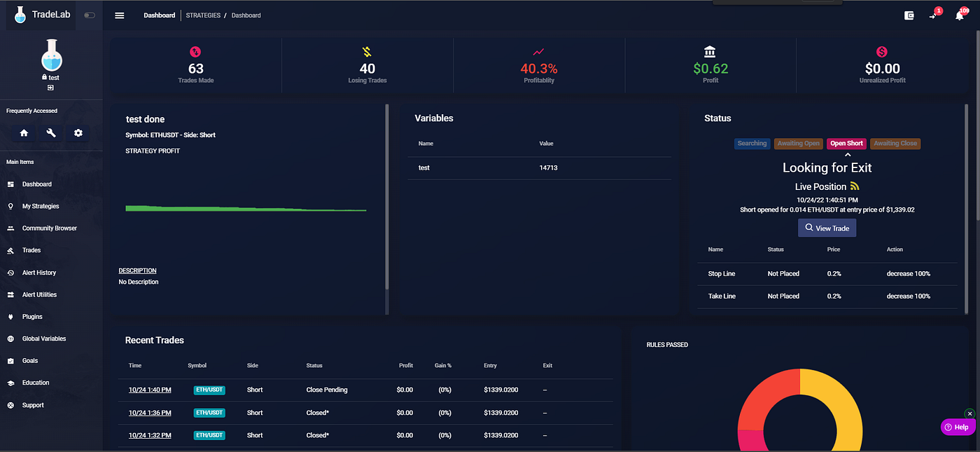Go to Home shortcut icon
Image resolution: width=980 pixels, height=452 pixels.
point(24,133)
